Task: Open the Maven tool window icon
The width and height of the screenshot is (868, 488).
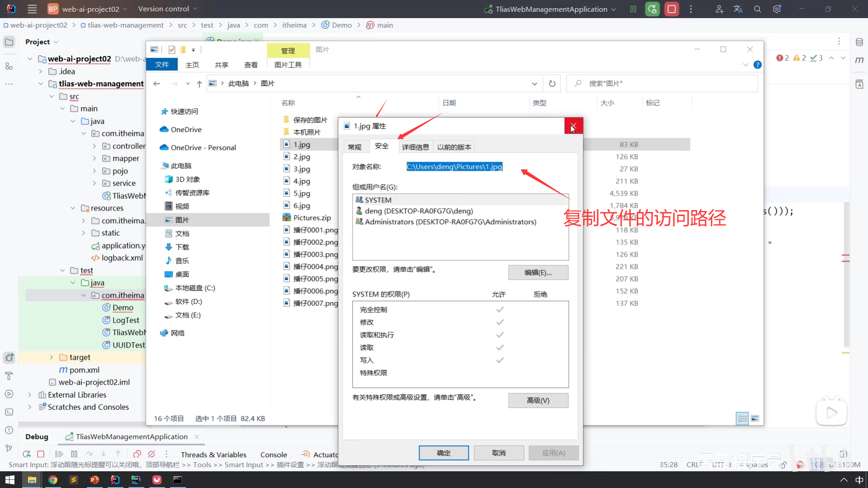Action: (x=859, y=60)
